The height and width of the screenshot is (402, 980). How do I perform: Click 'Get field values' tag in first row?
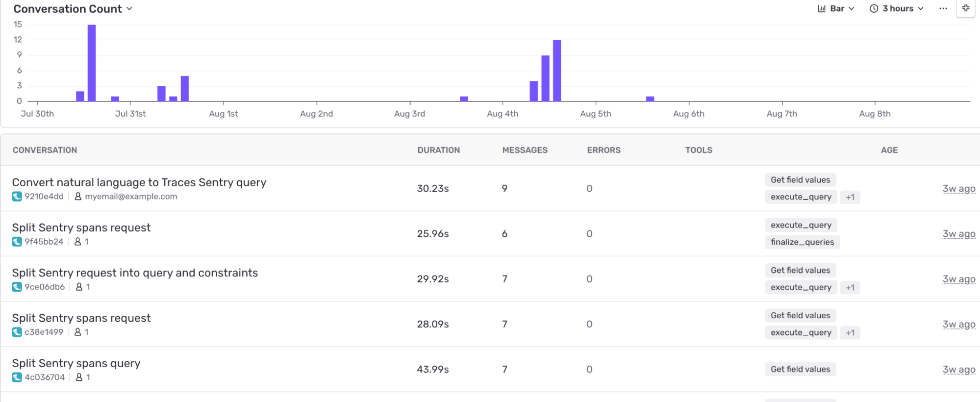tap(801, 180)
